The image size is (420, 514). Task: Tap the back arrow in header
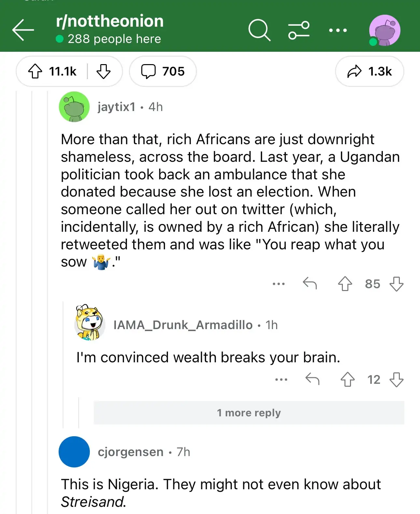pyautogui.click(x=23, y=30)
